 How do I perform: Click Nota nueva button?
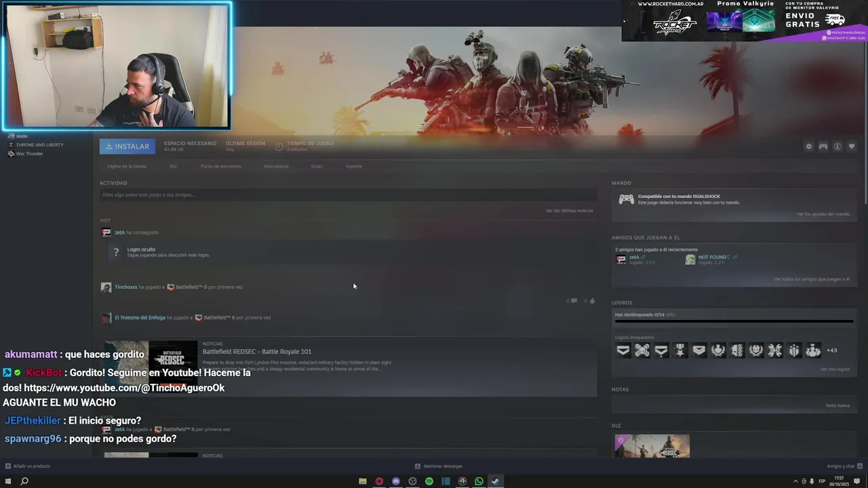pos(837,405)
